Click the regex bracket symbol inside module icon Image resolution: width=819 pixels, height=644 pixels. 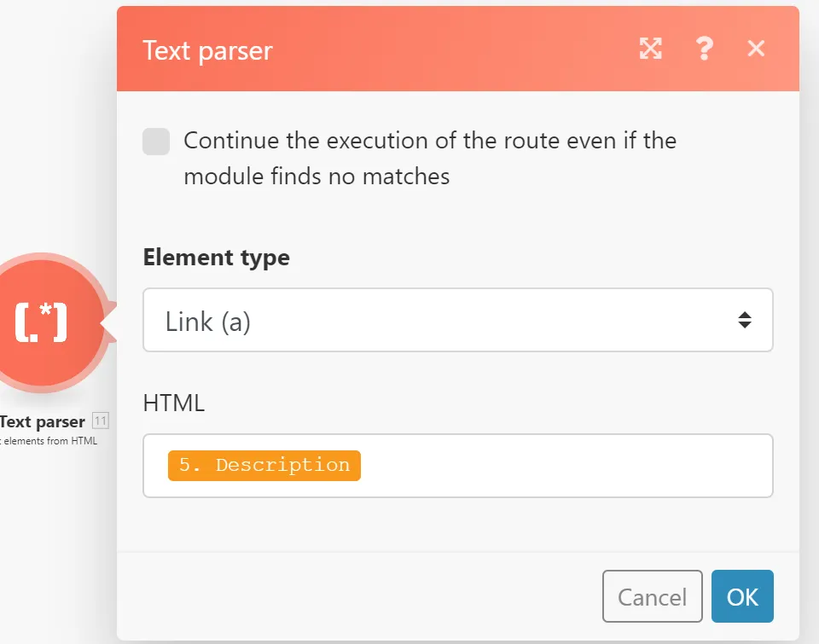point(41,322)
